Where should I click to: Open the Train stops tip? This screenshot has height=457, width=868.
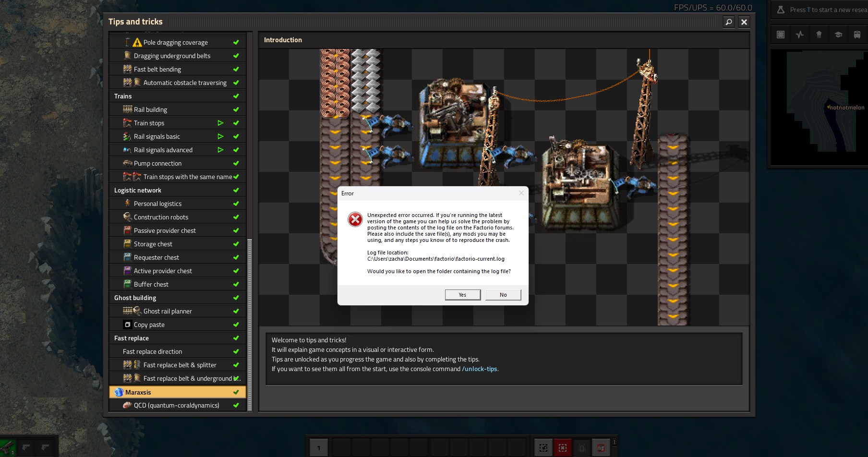[178, 123]
